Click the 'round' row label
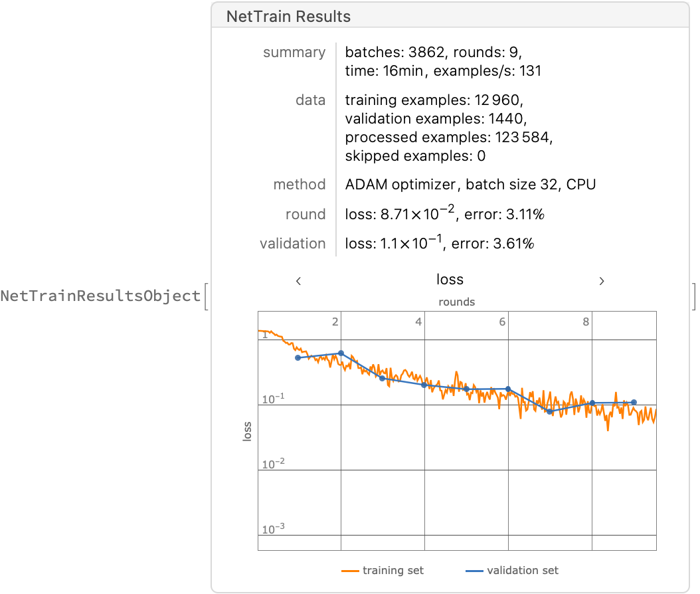 click(x=306, y=214)
